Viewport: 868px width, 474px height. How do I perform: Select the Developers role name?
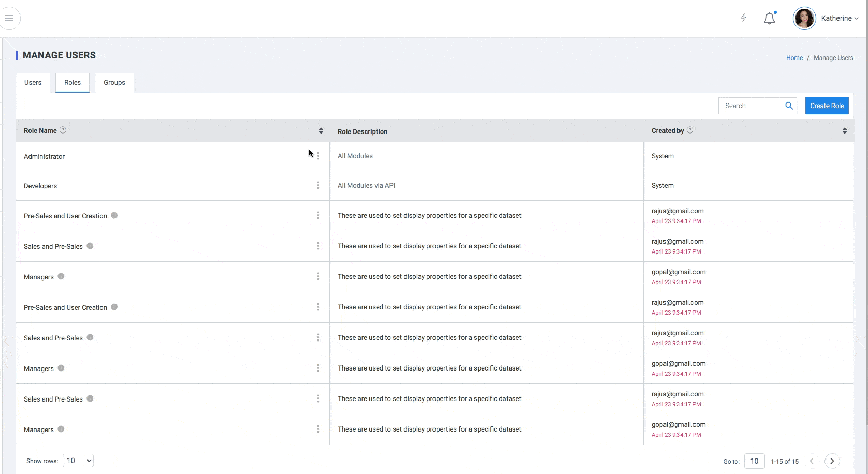coord(40,186)
